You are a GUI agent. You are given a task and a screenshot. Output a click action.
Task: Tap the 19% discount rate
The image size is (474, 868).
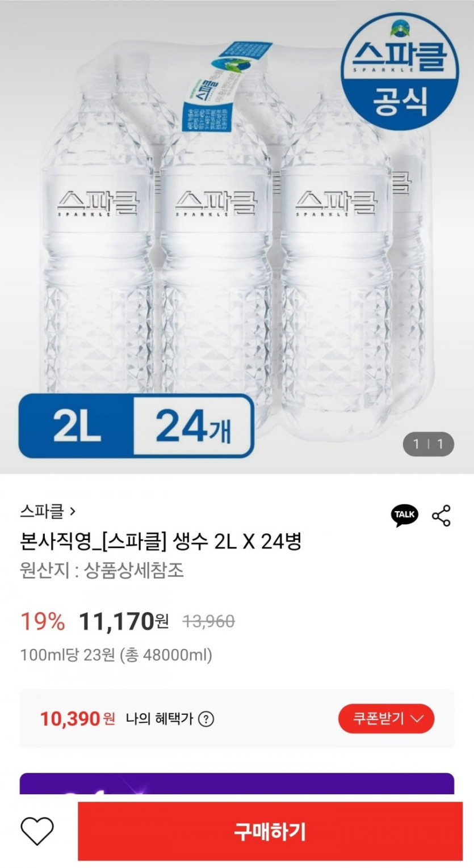point(43,622)
